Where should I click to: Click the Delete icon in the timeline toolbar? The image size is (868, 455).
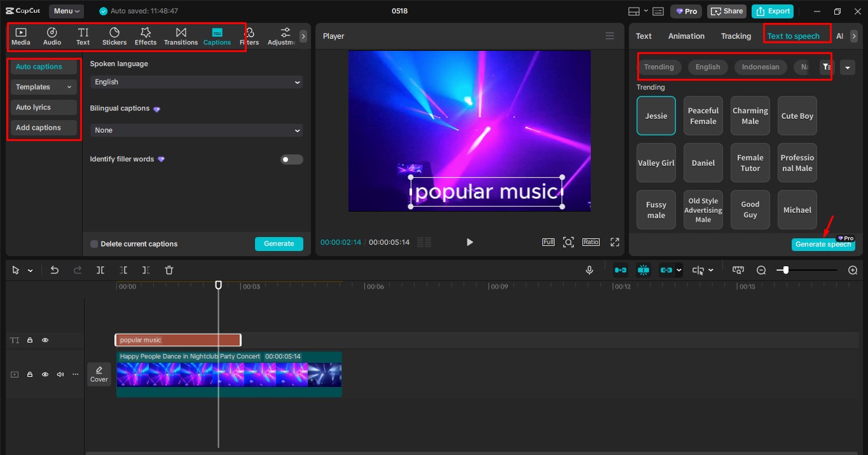(x=169, y=270)
